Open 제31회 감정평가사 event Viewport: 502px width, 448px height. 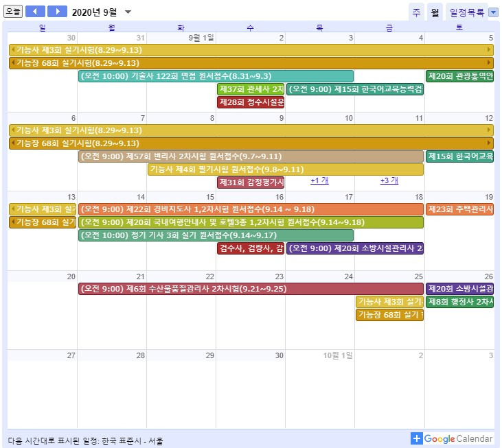(251, 182)
